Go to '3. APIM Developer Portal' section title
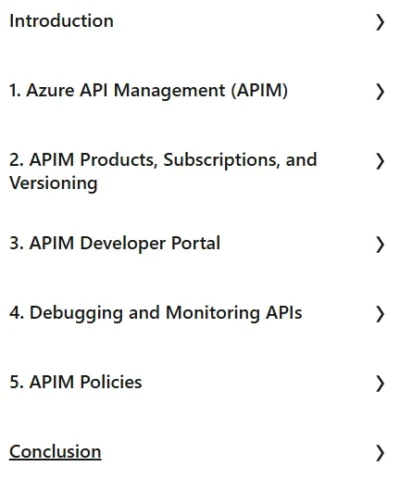The height and width of the screenshot is (479, 400). click(115, 243)
